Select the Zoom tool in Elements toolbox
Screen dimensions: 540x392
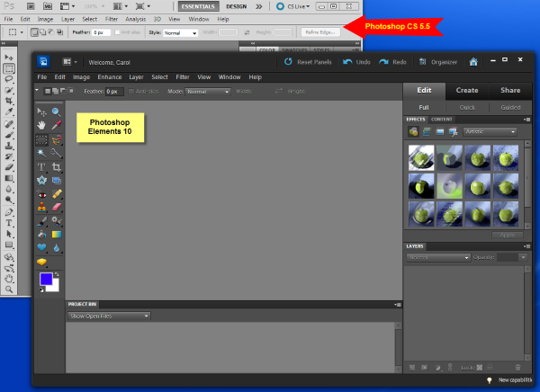click(57, 111)
